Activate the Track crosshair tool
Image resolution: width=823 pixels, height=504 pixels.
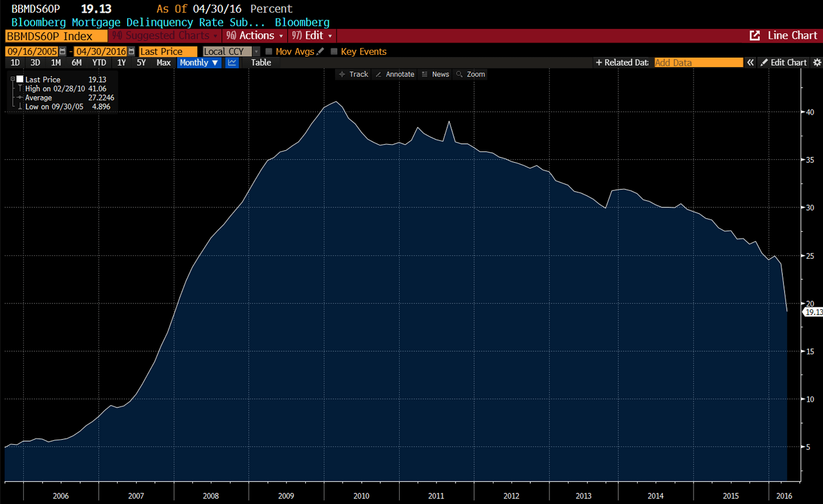tap(353, 74)
